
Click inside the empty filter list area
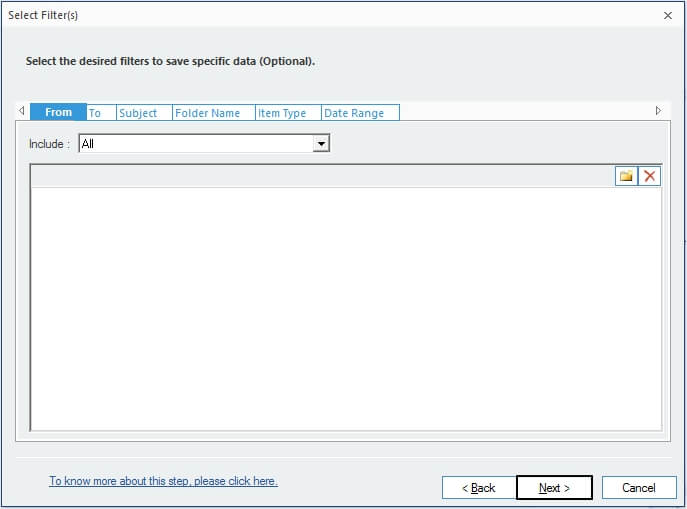tap(346, 309)
